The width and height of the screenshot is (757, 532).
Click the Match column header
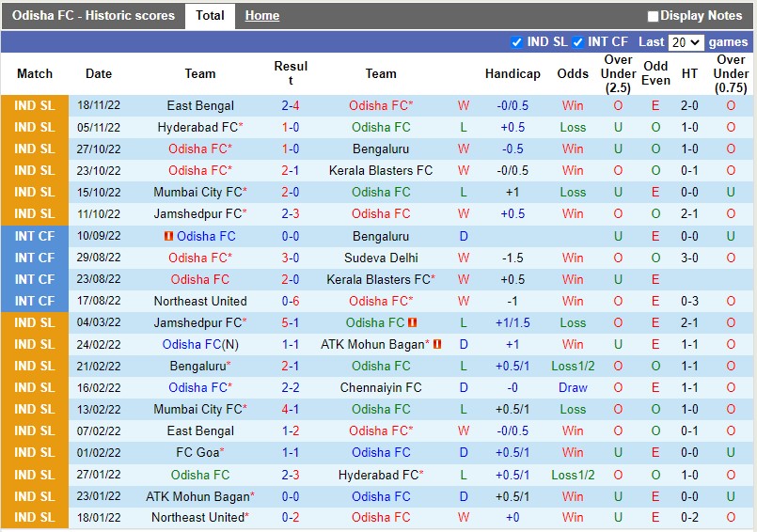point(35,74)
